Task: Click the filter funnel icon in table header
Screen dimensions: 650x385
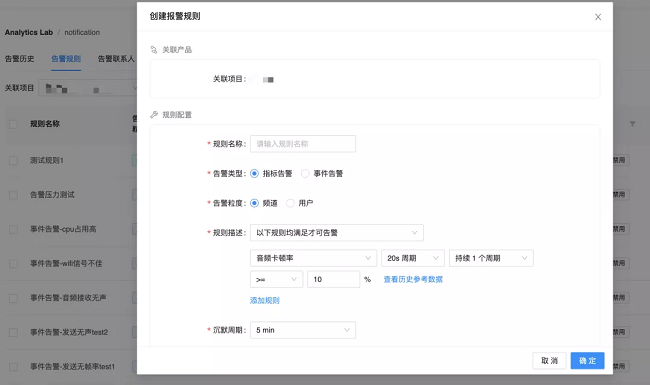Action: 632,123
